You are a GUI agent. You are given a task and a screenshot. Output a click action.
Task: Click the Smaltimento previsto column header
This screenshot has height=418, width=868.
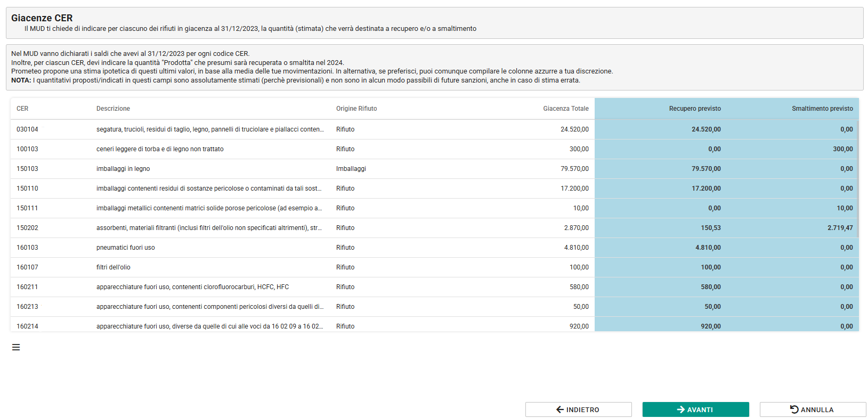[822, 109]
